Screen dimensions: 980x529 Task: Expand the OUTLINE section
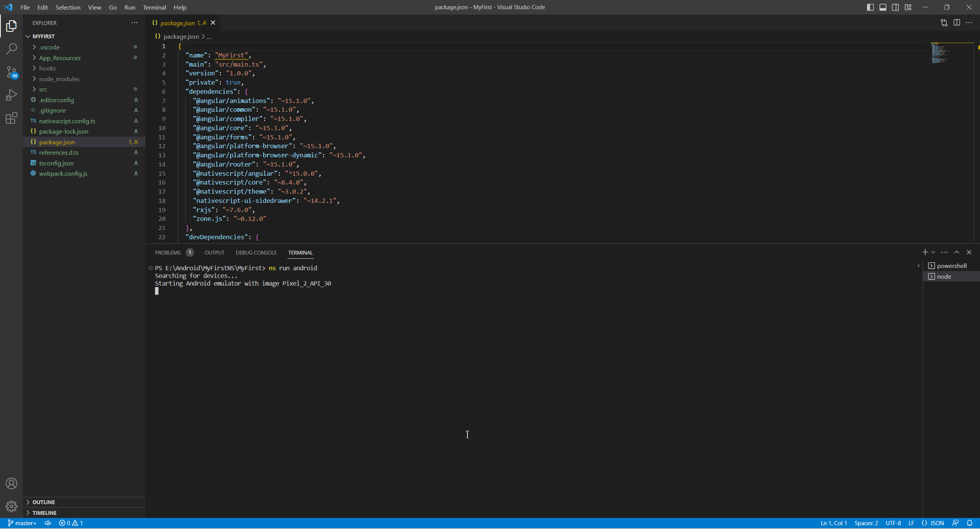pyautogui.click(x=44, y=502)
